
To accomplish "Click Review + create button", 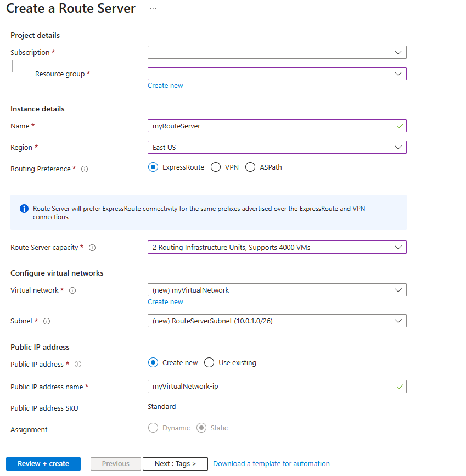I will coord(43,464).
